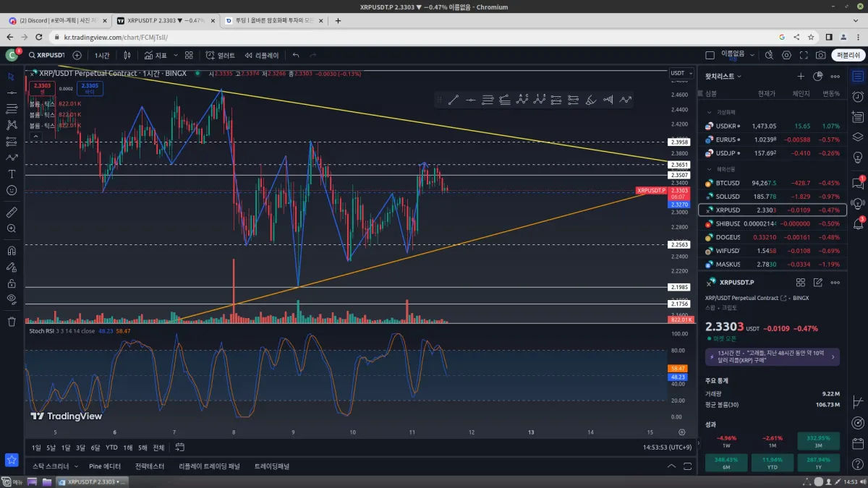Toggle magnet mode for drawings

(12, 252)
